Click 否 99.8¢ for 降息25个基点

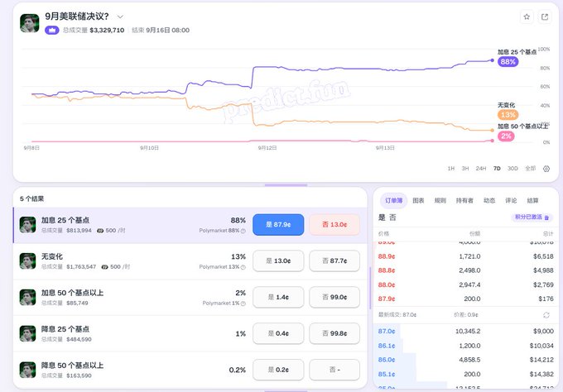334,333
